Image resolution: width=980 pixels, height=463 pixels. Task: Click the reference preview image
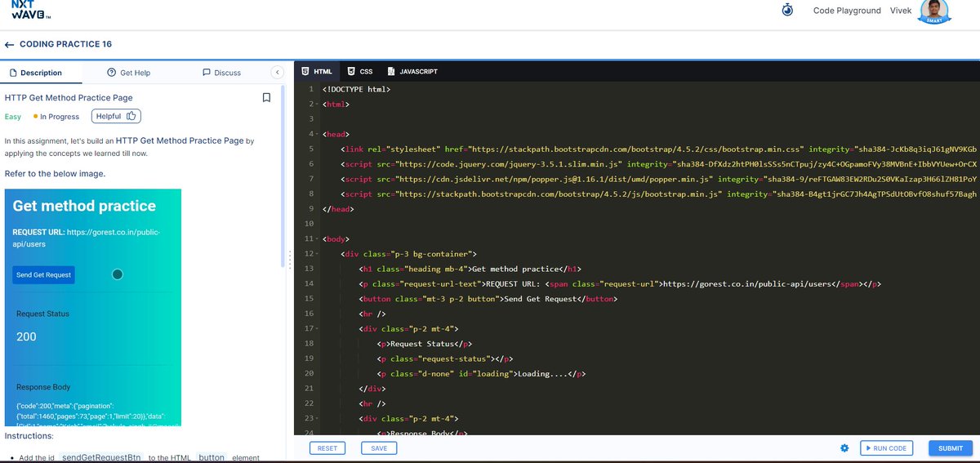(92, 307)
